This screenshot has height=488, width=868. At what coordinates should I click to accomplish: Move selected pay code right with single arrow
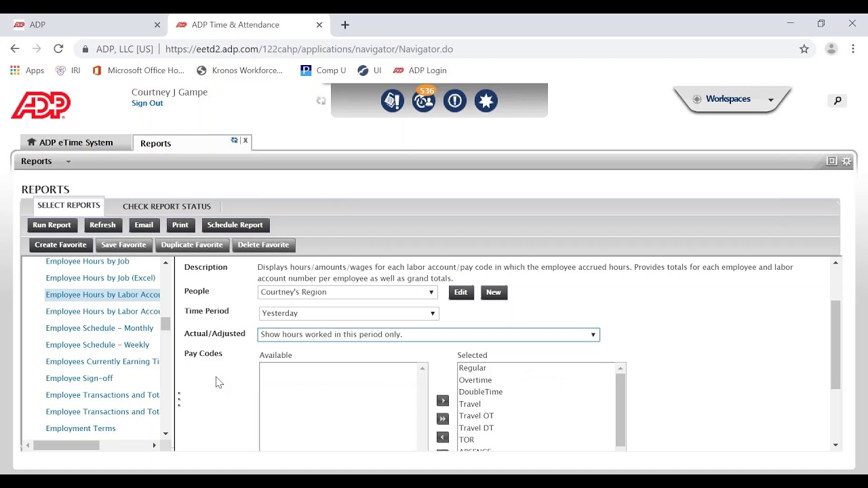pyautogui.click(x=443, y=401)
